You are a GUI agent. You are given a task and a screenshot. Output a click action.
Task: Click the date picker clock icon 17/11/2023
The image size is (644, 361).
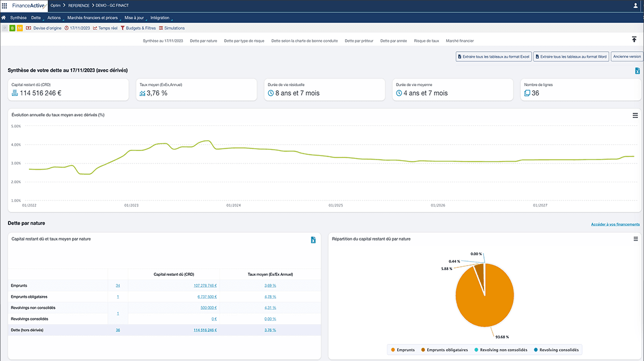67,28
